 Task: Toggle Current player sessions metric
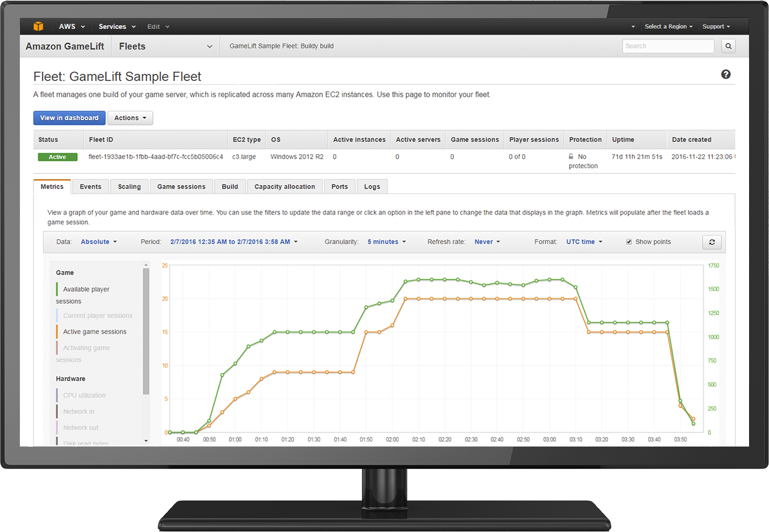[94, 315]
